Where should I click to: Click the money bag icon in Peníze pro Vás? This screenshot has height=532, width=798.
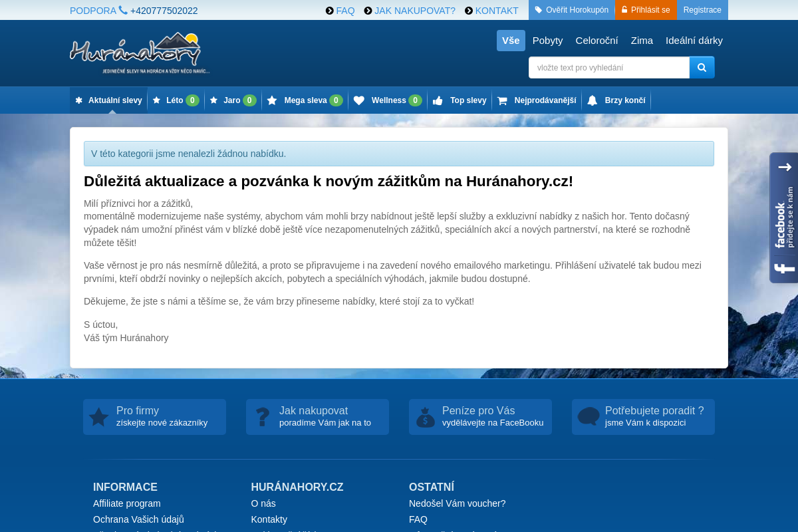pos(426,416)
